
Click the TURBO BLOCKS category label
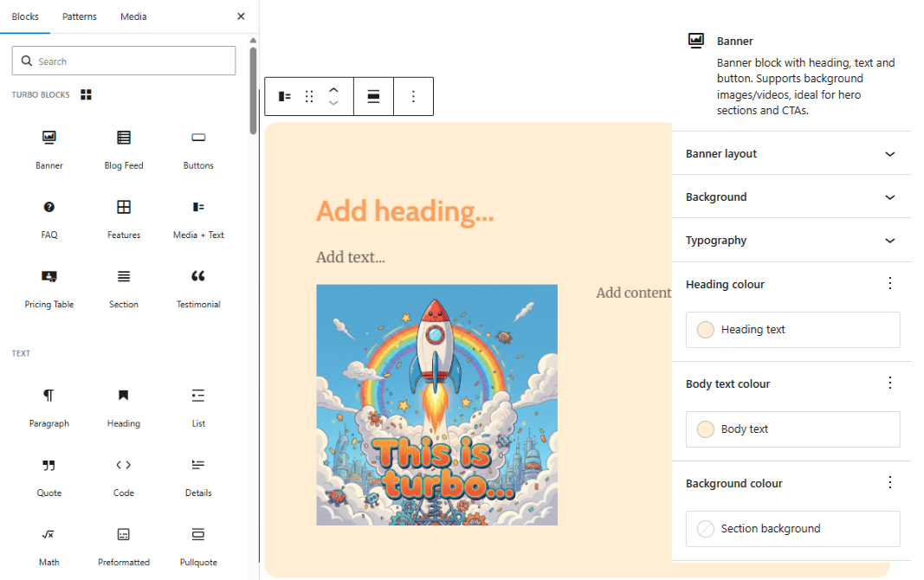click(41, 95)
